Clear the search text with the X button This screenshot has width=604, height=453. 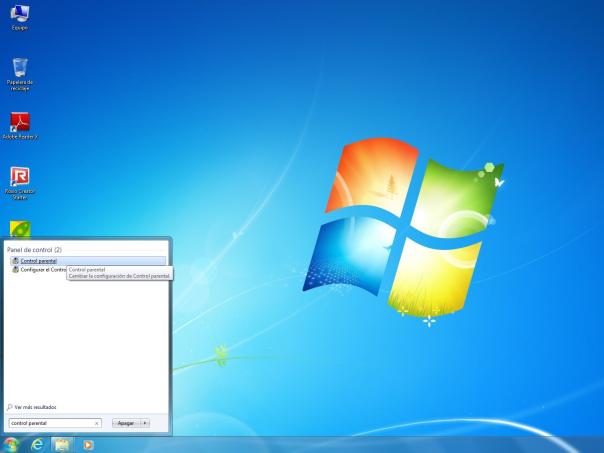tap(97, 423)
